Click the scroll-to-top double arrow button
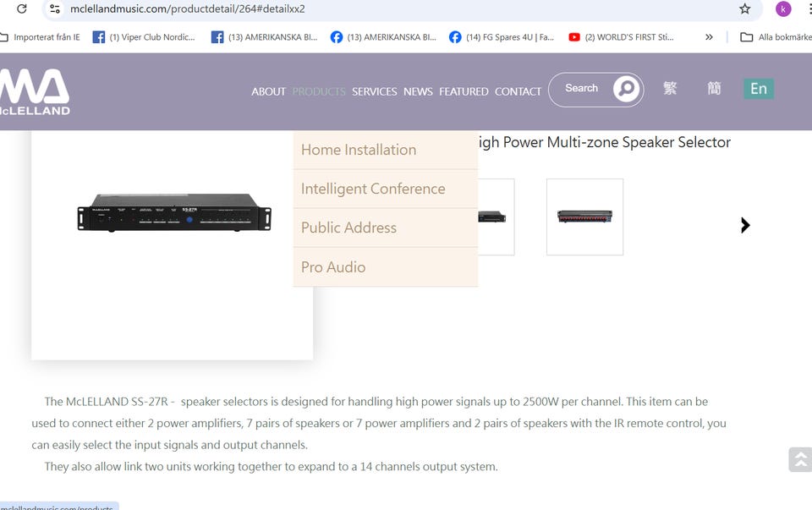 [799, 459]
